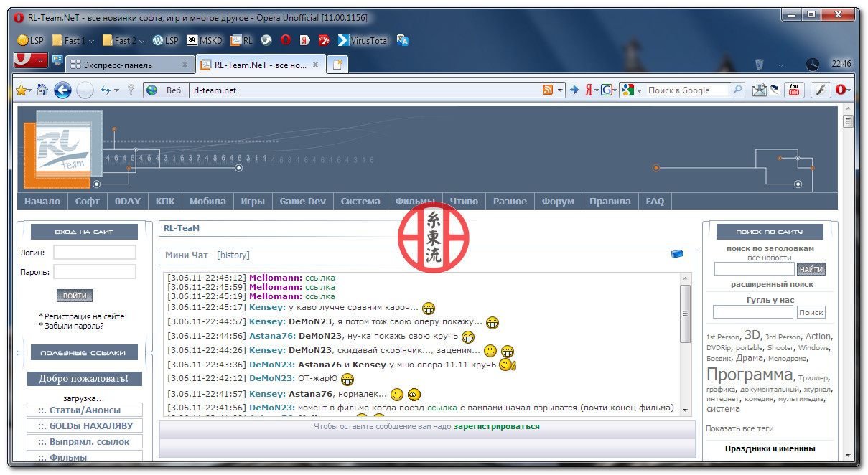Switch to the Экспресс-панель tab
The height and width of the screenshot is (475, 868).
pos(130,65)
